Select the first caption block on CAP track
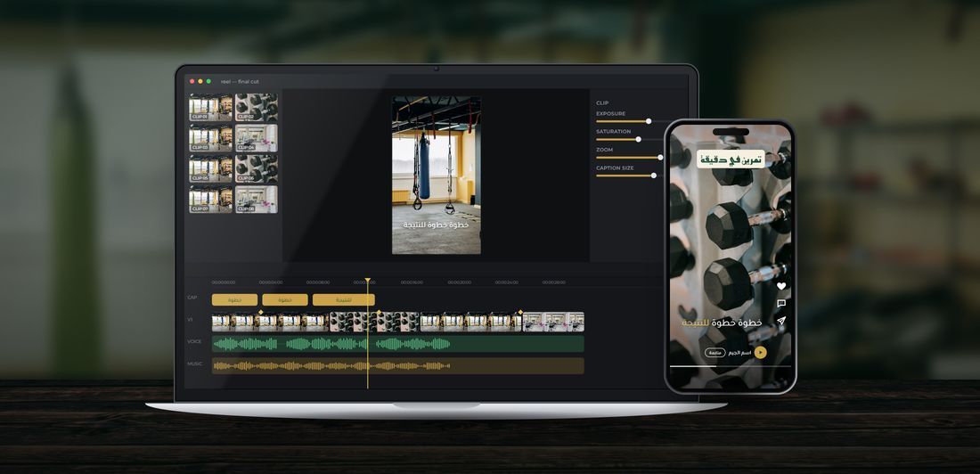The width and height of the screenshot is (980, 474). pos(234,299)
